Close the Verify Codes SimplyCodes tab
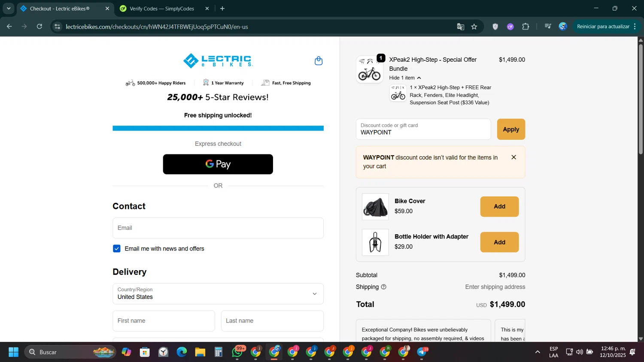 [x=207, y=9]
